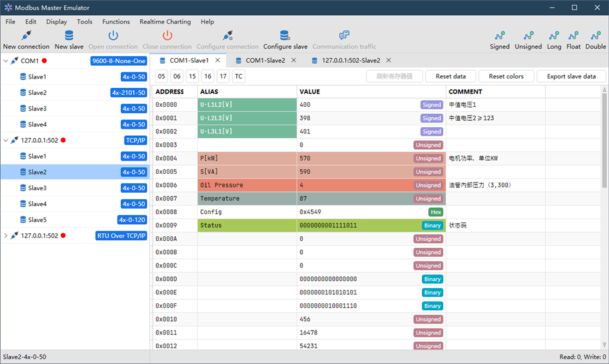Image resolution: width=609 pixels, height=364 pixels.
Task: Click the TC button
Action: coord(238,76)
